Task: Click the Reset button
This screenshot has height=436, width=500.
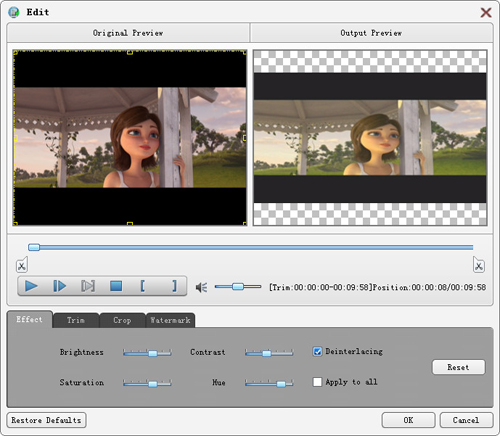Action: 458,367
